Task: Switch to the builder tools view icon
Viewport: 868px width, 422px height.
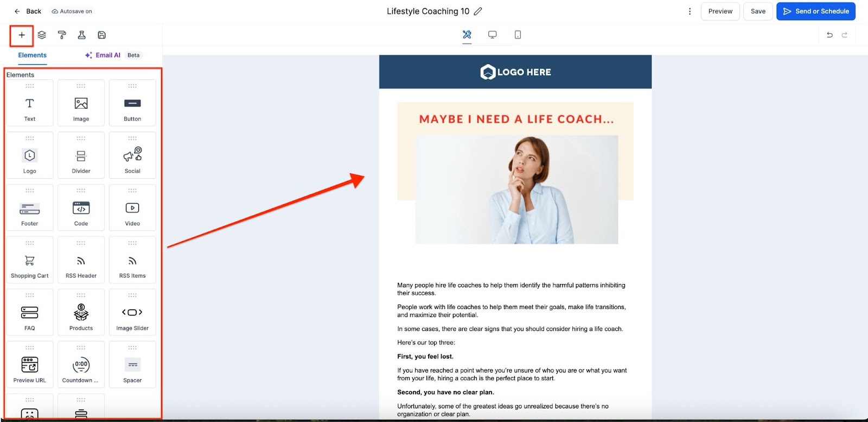Action: [467, 35]
